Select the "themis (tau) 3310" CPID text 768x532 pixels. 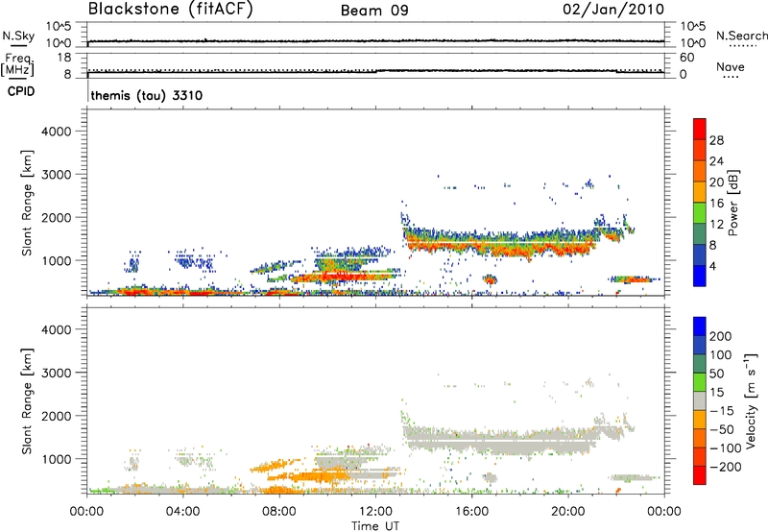(x=147, y=95)
